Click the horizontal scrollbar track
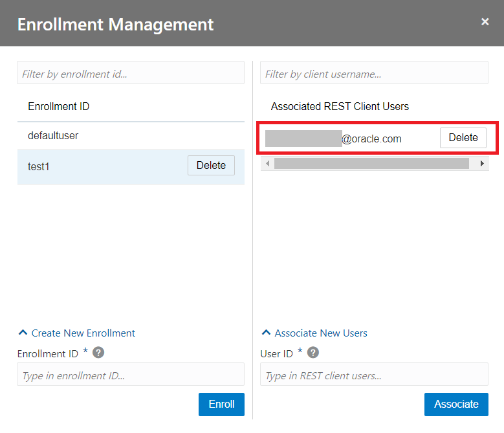Image resolution: width=504 pixels, height=433 pixels. click(x=371, y=164)
